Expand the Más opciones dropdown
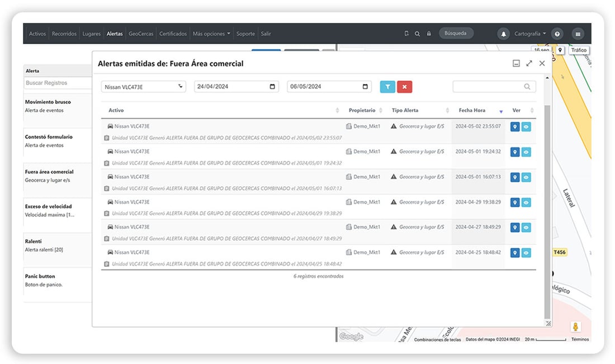 pyautogui.click(x=211, y=34)
